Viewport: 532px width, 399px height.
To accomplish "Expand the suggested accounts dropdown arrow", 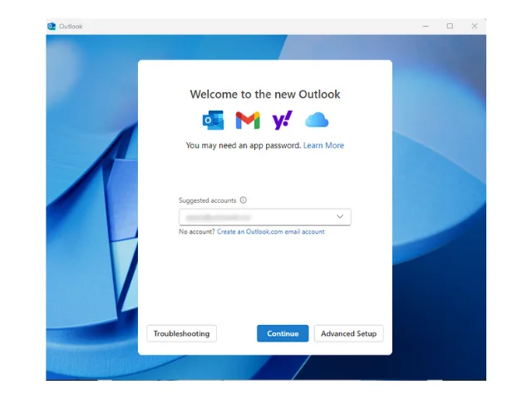I will (x=340, y=216).
